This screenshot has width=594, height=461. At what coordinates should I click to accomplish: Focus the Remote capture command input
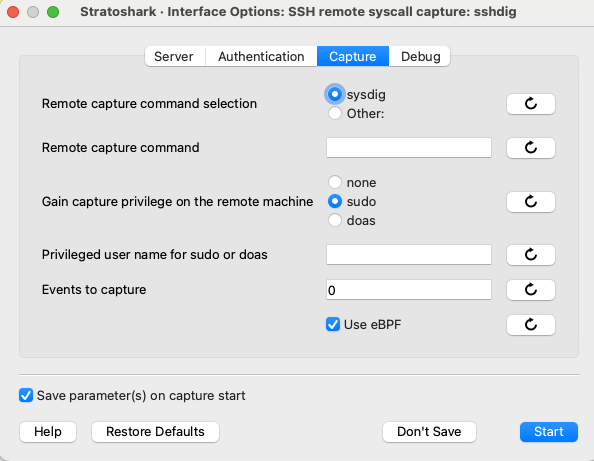[409, 148]
